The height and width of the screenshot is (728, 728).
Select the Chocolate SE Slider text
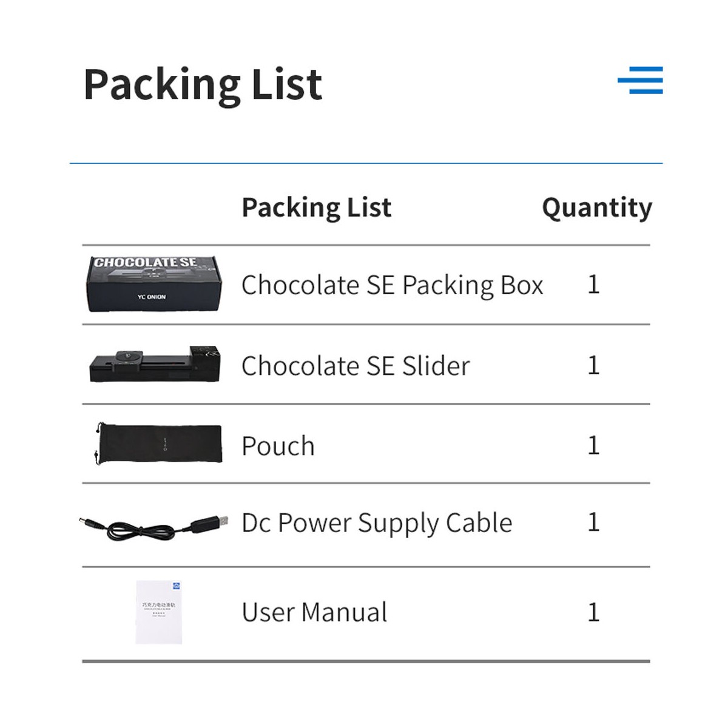356,366
